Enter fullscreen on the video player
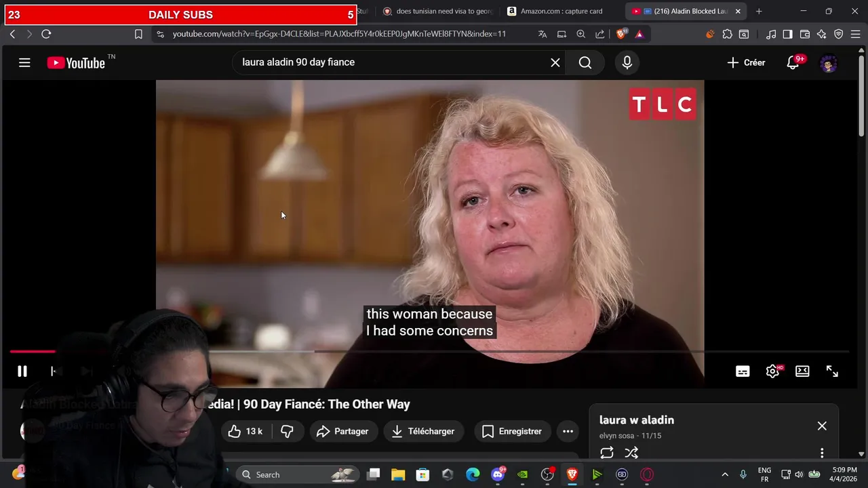This screenshot has height=488, width=868. [x=832, y=371]
